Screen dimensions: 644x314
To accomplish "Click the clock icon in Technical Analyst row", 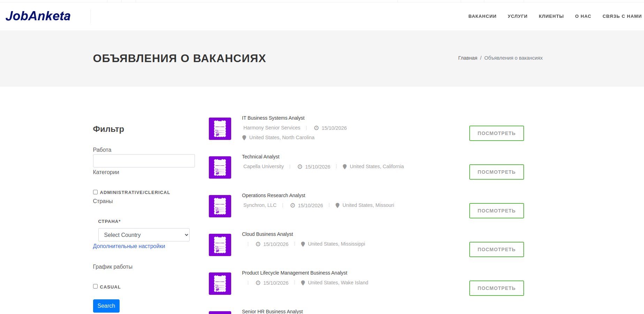I will point(300,167).
